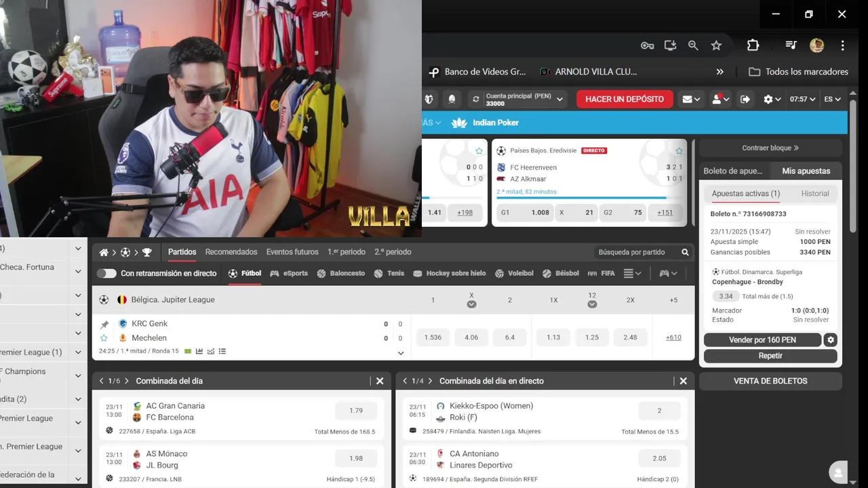Toggle Con retransmisión en directo switch
Image resolution: width=868 pixels, height=488 pixels.
pyautogui.click(x=106, y=274)
